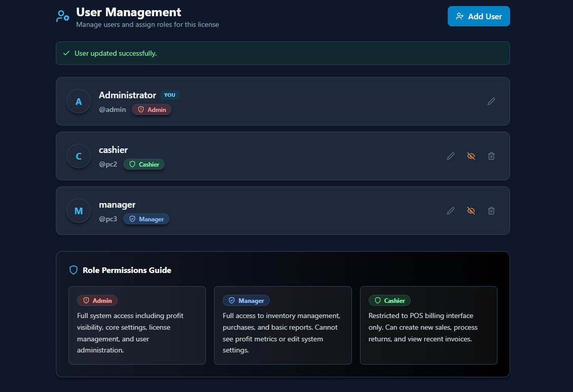Click the Manager badge in permissions guide
Viewport: 573px width, 392px height.
246,300
